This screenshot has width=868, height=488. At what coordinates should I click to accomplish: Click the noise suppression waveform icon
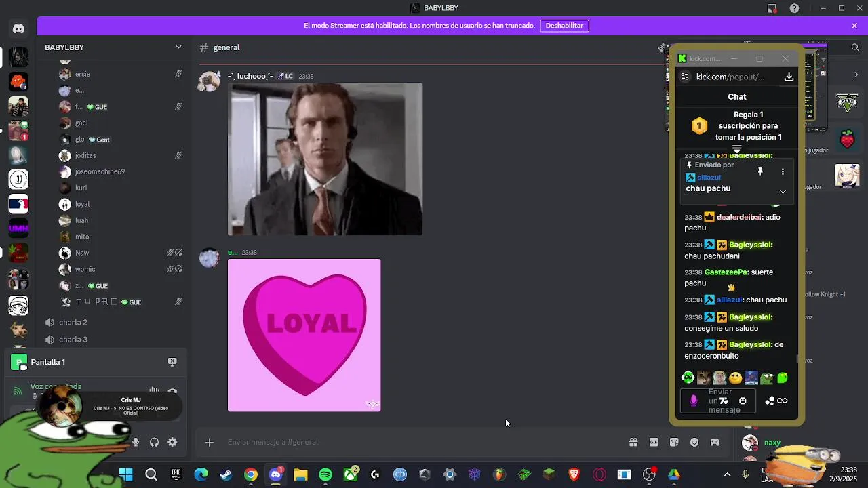click(x=154, y=390)
